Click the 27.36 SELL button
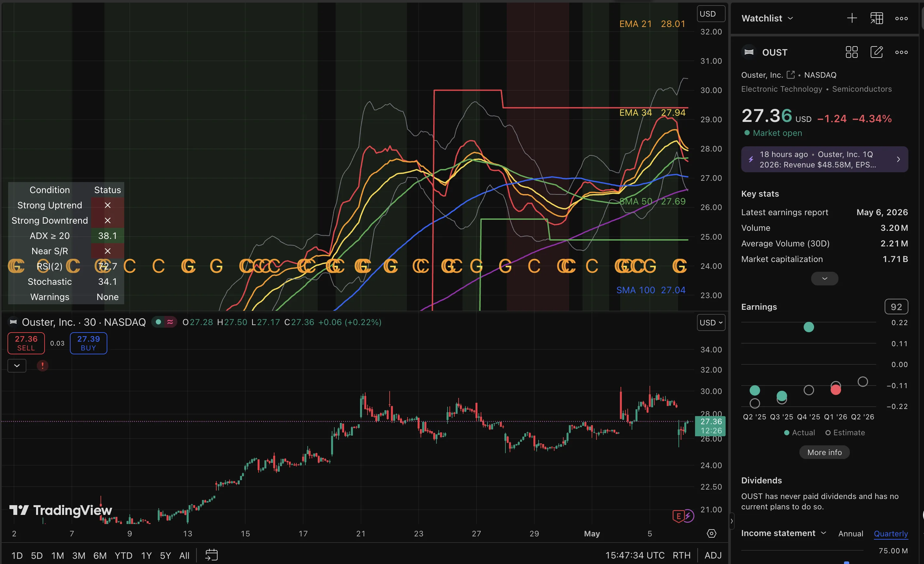The height and width of the screenshot is (564, 924). coord(26,343)
